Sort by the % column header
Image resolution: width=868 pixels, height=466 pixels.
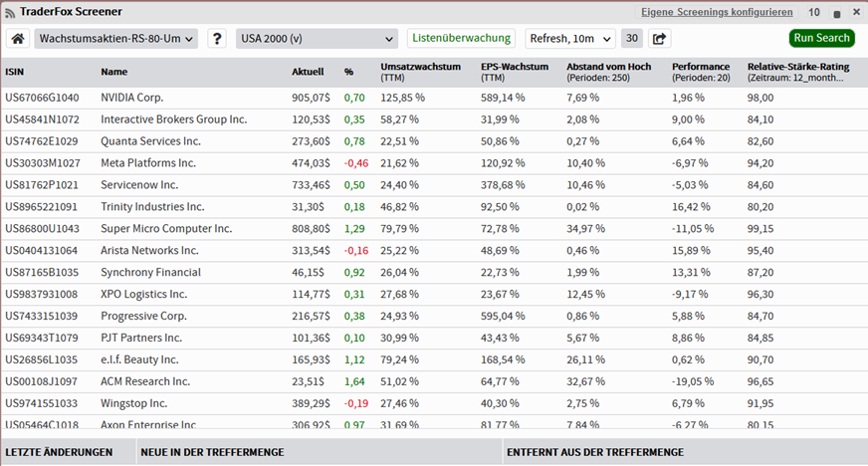click(348, 72)
